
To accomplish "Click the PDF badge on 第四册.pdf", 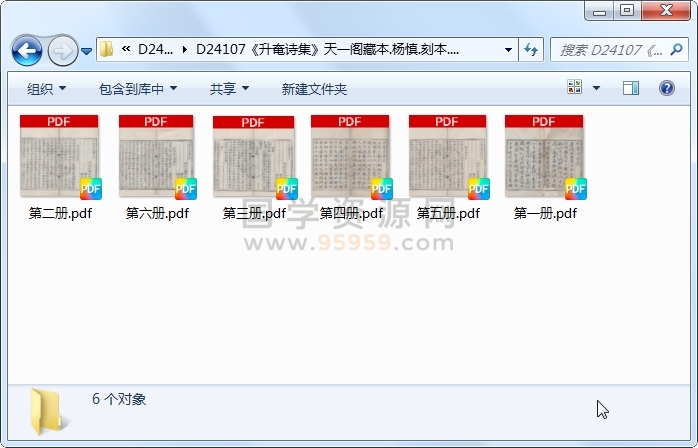I will tap(382, 189).
